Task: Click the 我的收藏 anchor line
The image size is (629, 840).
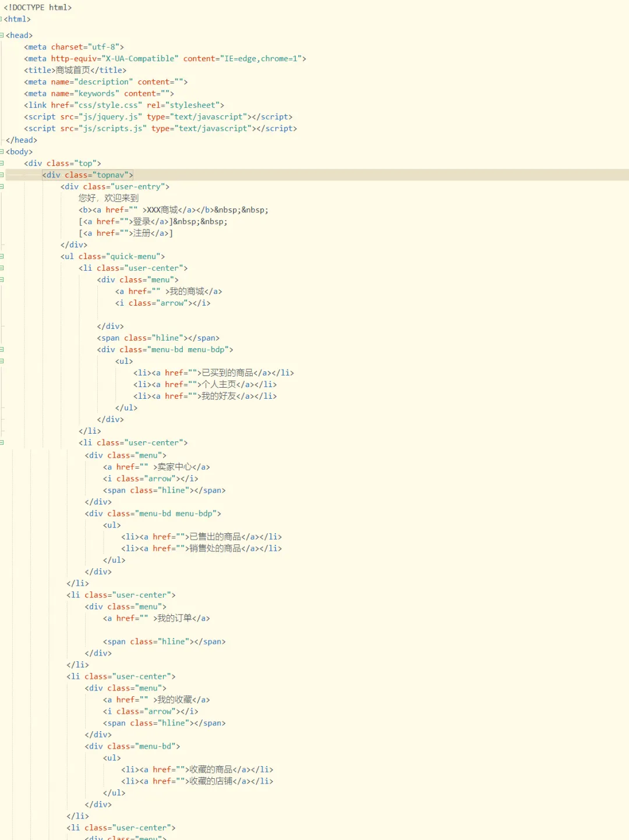Action: pyautogui.click(x=157, y=700)
